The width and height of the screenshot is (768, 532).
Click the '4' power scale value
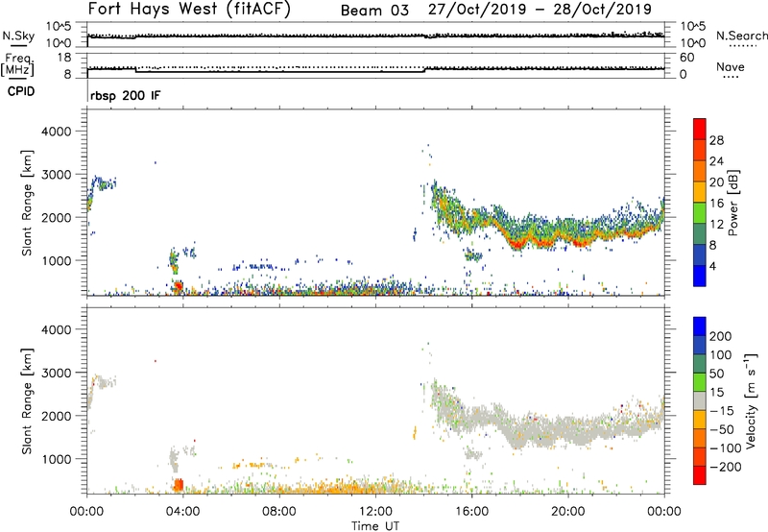(x=712, y=266)
